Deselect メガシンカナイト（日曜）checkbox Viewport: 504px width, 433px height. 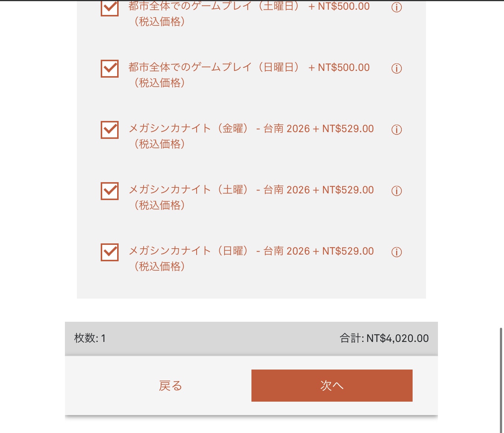point(110,252)
